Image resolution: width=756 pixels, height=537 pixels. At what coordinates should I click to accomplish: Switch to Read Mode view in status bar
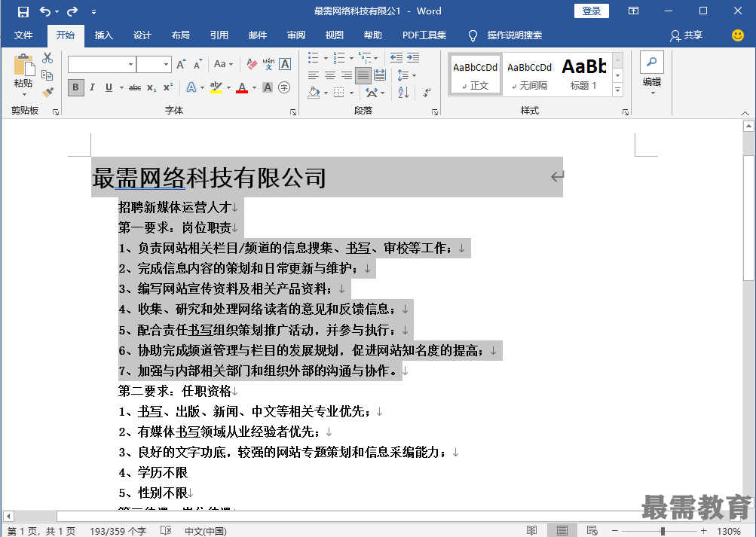(x=532, y=530)
